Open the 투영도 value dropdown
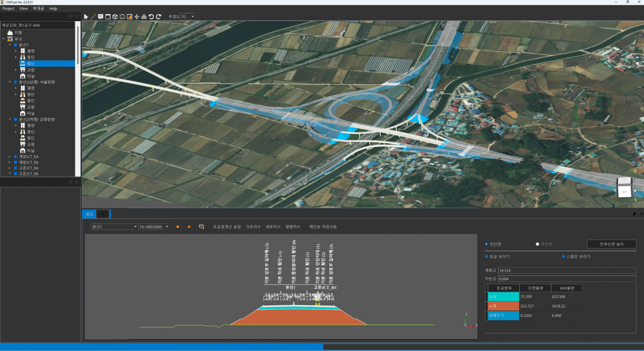644x351 pixels. pyautogui.click(x=193, y=17)
